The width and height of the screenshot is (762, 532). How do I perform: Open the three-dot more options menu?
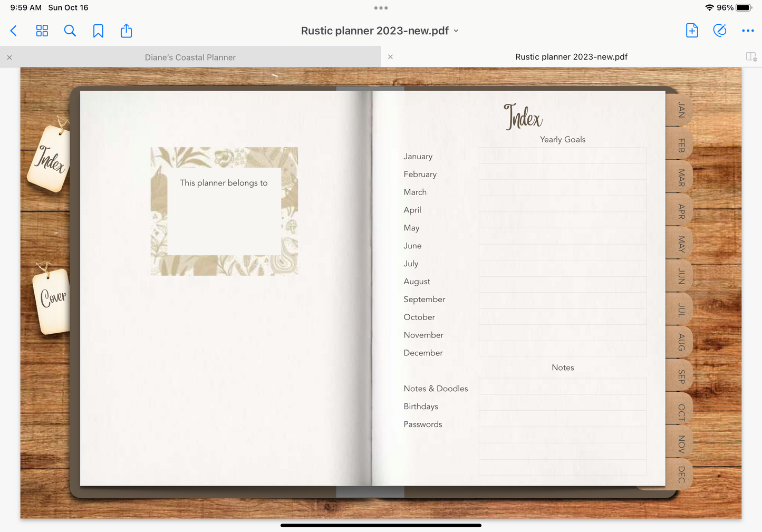(x=748, y=31)
